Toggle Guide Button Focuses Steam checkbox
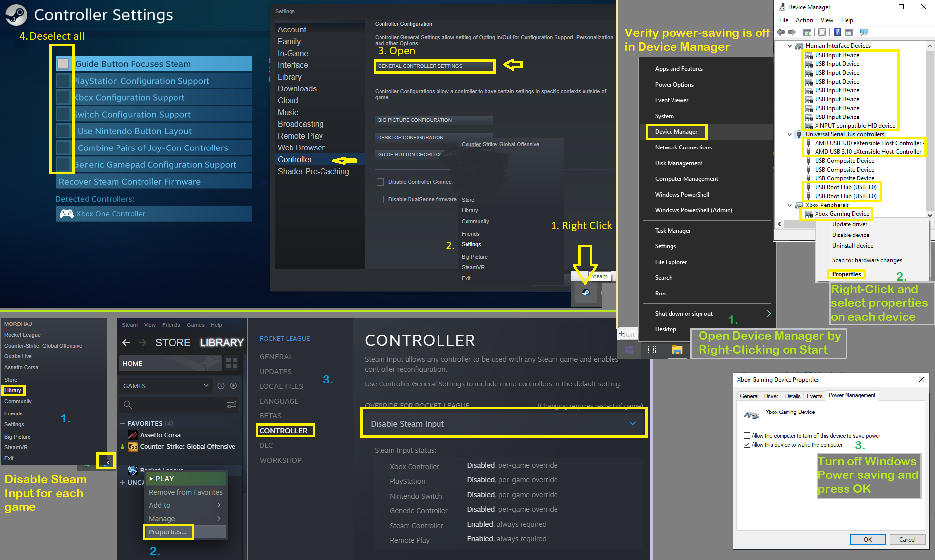Image resolution: width=935 pixels, height=560 pixels. tap(63, 64)
